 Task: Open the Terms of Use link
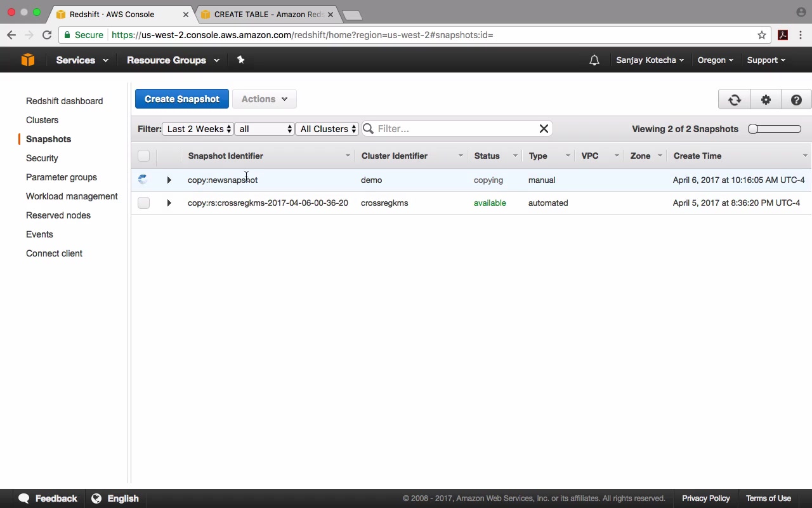click(x=768, y=498)
